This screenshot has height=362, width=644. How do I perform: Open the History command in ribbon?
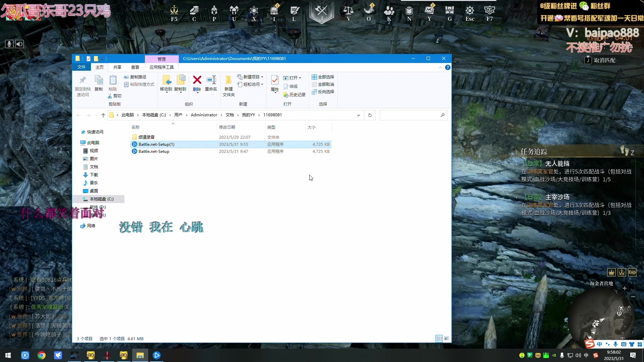coord(294,95)
